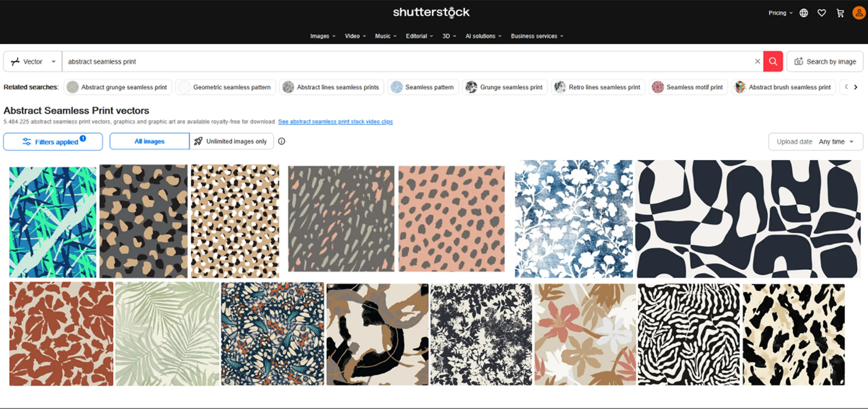Click the Search by image camera icon
The image size is (868, 409).
click(x=799, y=61)
